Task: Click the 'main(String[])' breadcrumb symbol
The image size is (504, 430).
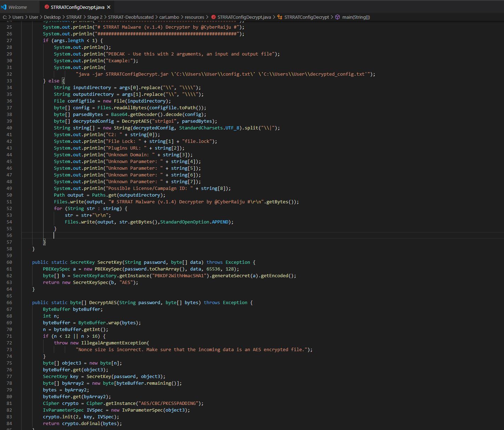Action: point(356,17)
